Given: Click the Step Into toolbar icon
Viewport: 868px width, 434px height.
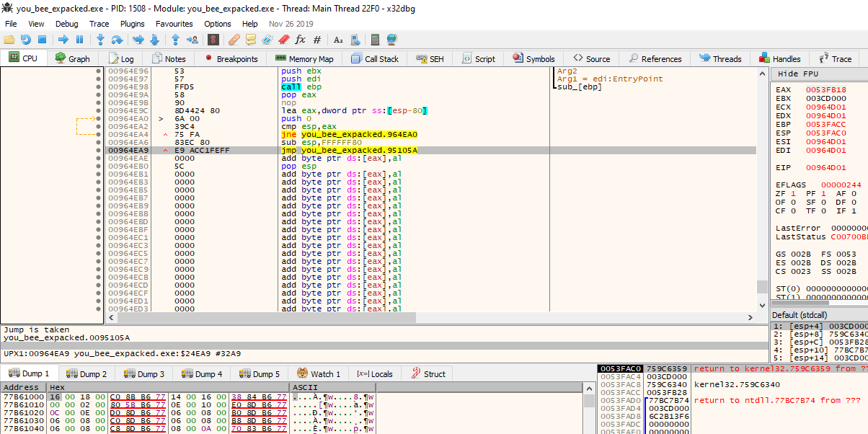Looking at the screenshot, I should 100,40.
